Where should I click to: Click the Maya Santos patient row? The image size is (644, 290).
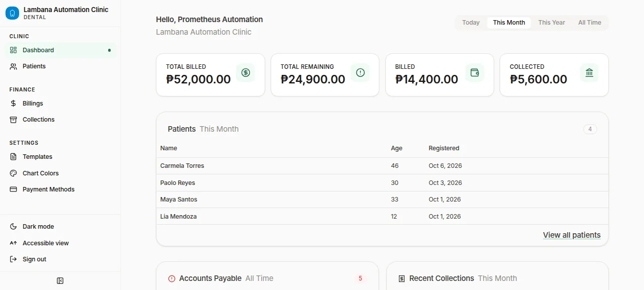point(382,200)
